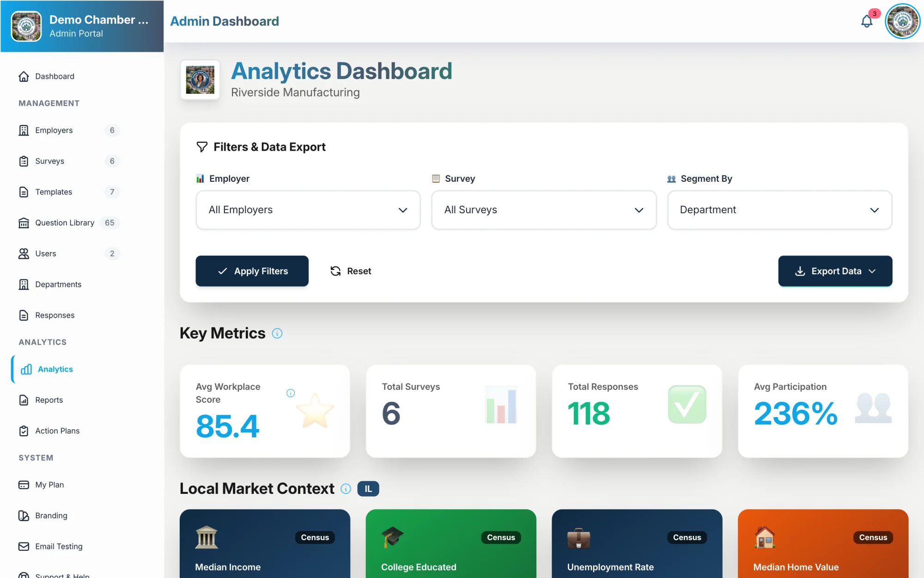Open the All Employers dropdown
The height and width of the screenshot is (578, 924).
pyautogui.click(x=308, y=210)
